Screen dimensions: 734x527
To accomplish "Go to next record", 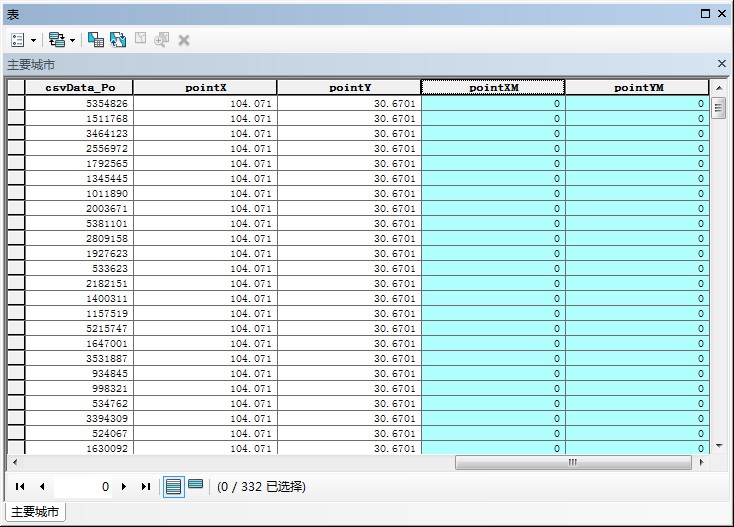I will point(124,487).
